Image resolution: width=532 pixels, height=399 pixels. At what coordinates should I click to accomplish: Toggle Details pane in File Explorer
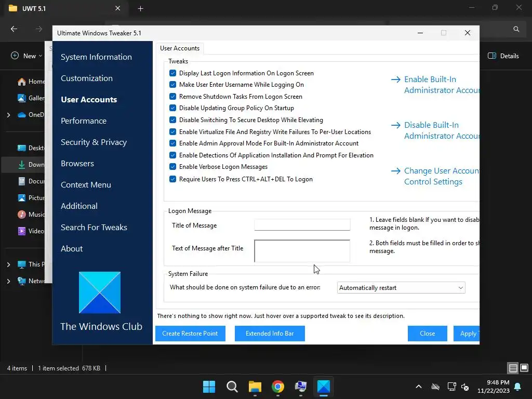coord(503,56)
